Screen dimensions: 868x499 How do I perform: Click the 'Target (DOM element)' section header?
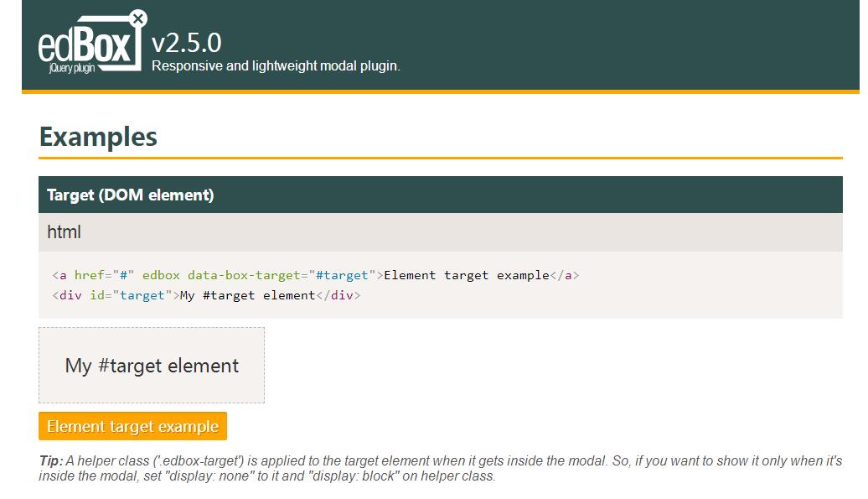pos(131,195)
